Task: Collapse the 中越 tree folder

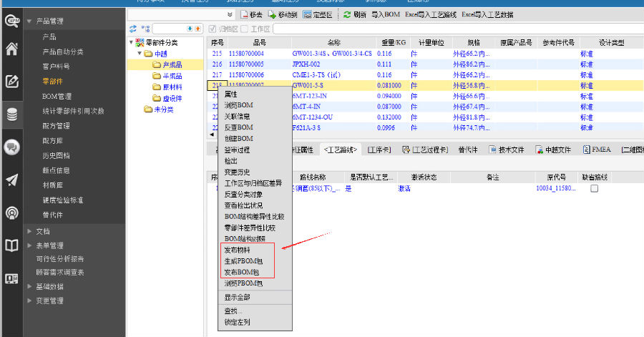Action: pyautogui.click(x=140, y=54)
